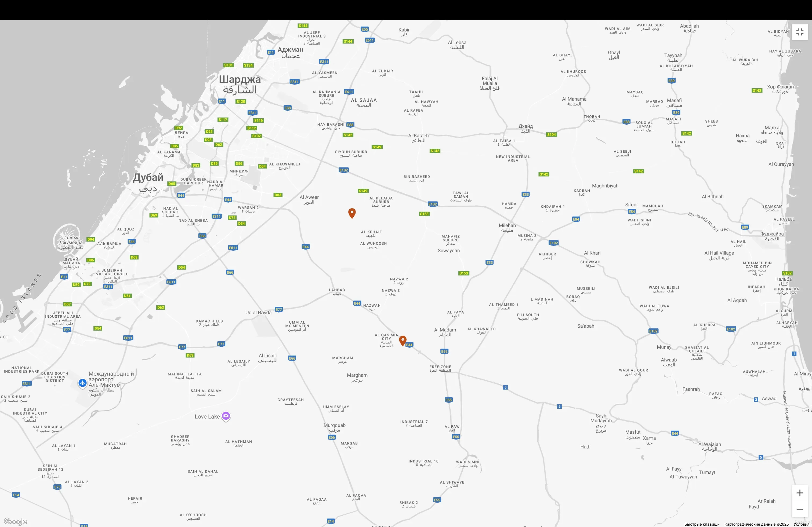Viewport: 812px width, 527px height.
Task: Click the Al Maktoum airport icon
Action: [x=82, y=383]
